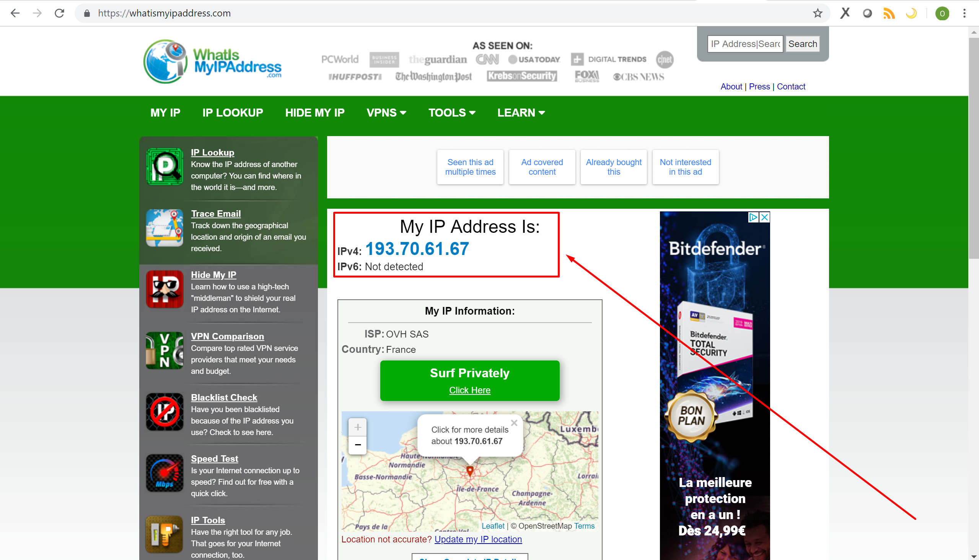Click the page vertical scrollbar thumb
The height and width of the screenshot is (560, 979).
[x=974, y=148]
